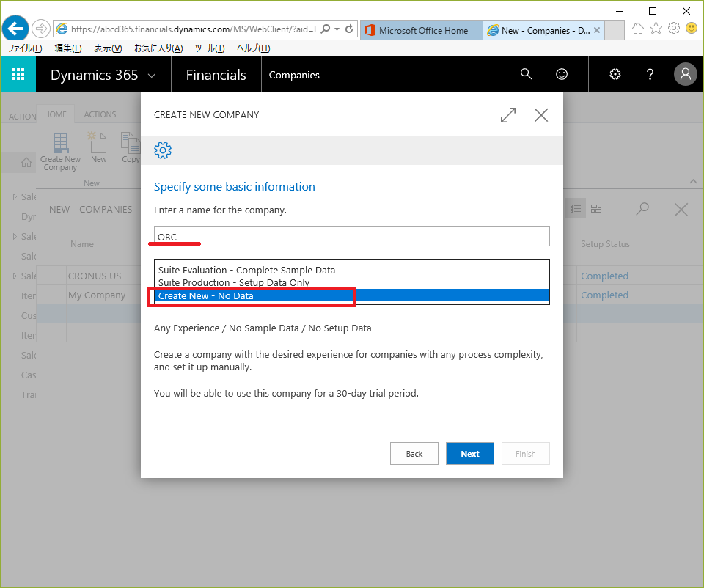Select the CRONUS US company row
Screen dimensions: 704x588
(x=95, y=276)
